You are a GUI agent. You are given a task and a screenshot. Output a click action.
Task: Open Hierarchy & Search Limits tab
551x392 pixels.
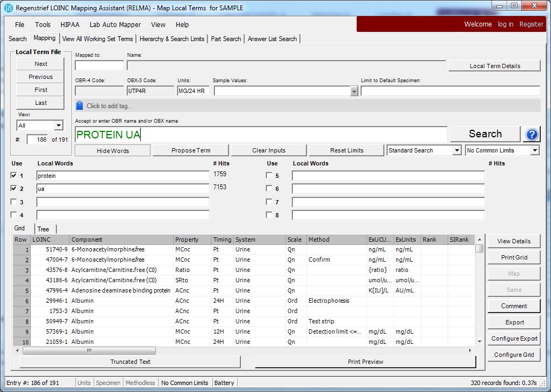(x=172, y=39)
